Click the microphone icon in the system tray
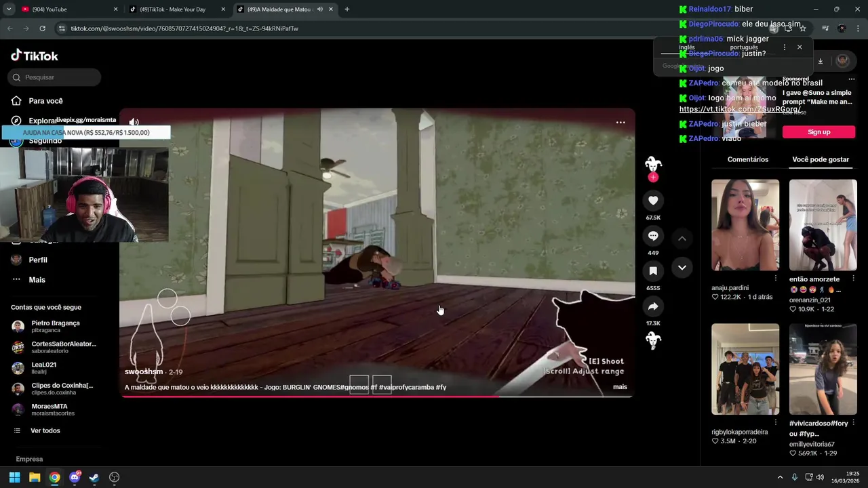This screenshot has height=488, width=868. coord(795,477)
